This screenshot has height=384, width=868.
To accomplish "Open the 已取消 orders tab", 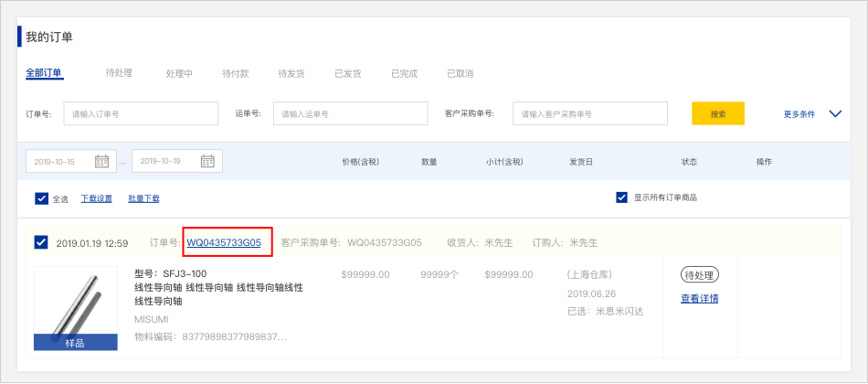I will point(460,73).
